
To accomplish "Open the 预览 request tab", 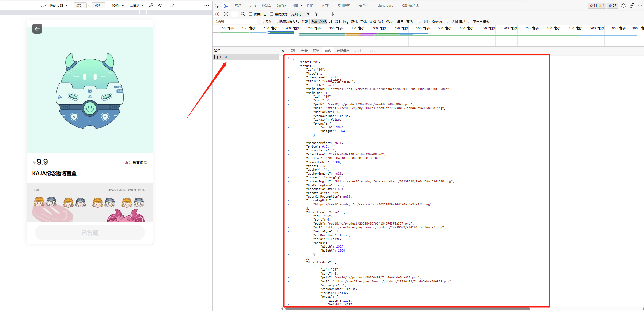I will [316, 51].
